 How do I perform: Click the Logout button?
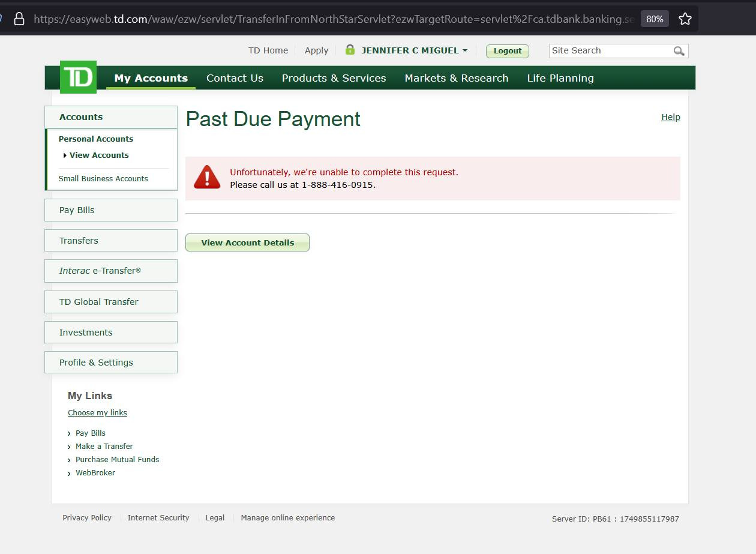point(508,51)
